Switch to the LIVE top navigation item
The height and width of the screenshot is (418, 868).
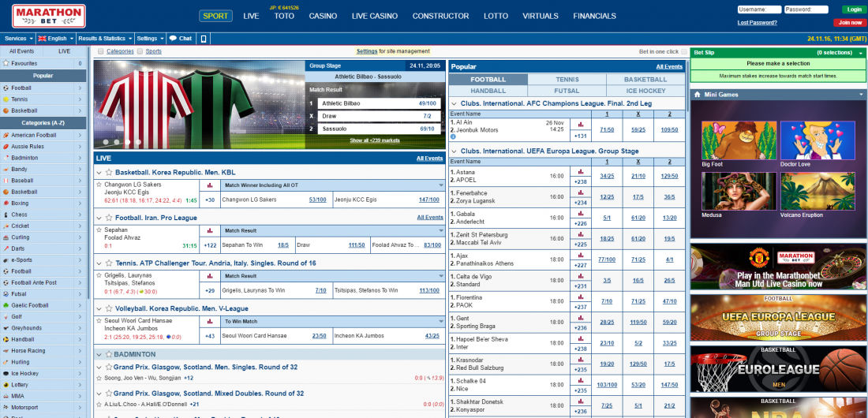pos(251,16)
